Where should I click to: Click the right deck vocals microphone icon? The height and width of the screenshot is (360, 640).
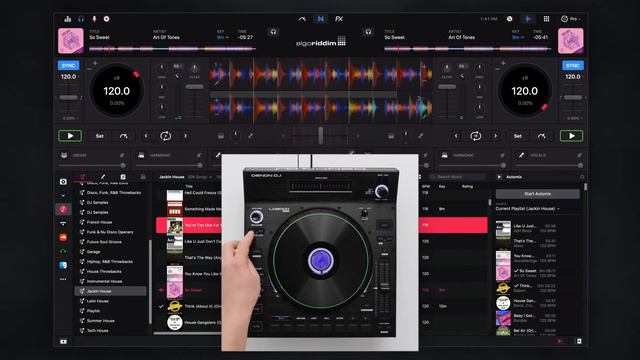tap(521, 155)
